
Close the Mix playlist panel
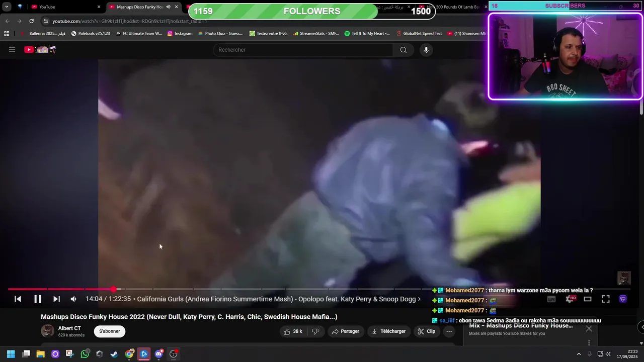[589, 329]
